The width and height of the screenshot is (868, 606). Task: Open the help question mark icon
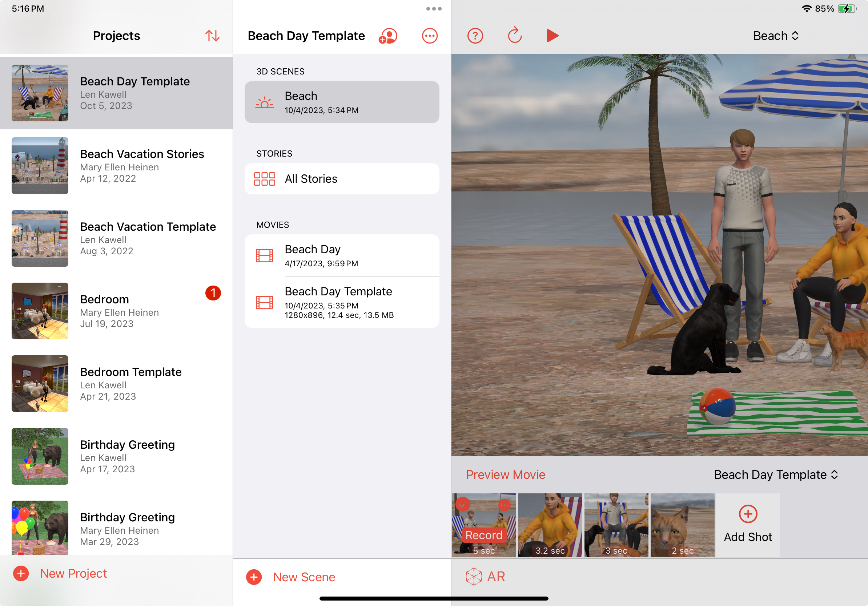tap(475, 36)
